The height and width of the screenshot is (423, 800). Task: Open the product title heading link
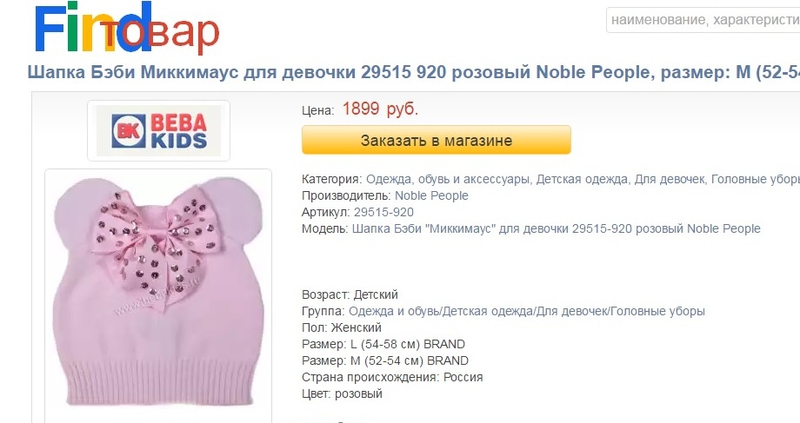[x=414, y=72]
